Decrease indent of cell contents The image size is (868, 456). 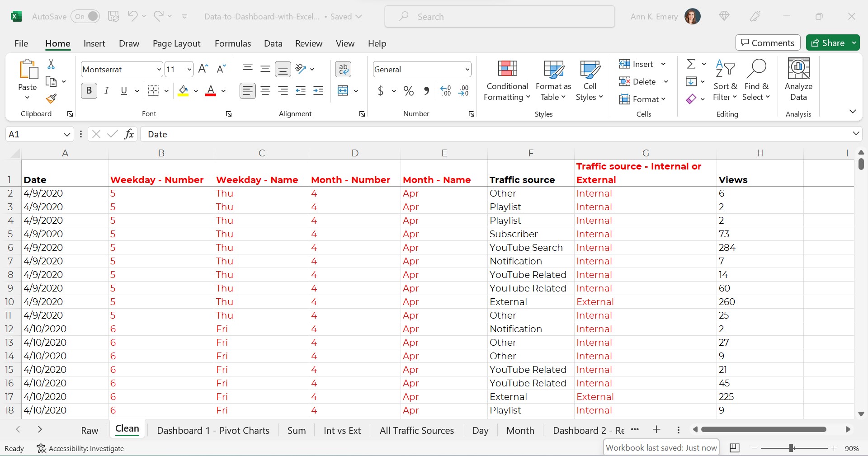point(301,91)
